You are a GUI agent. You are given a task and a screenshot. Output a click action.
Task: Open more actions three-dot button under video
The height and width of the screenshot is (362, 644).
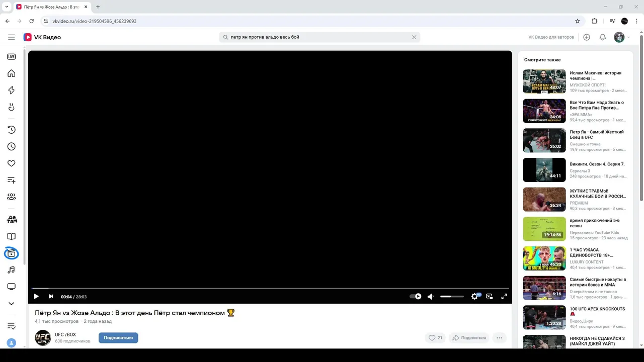point(500,338)
